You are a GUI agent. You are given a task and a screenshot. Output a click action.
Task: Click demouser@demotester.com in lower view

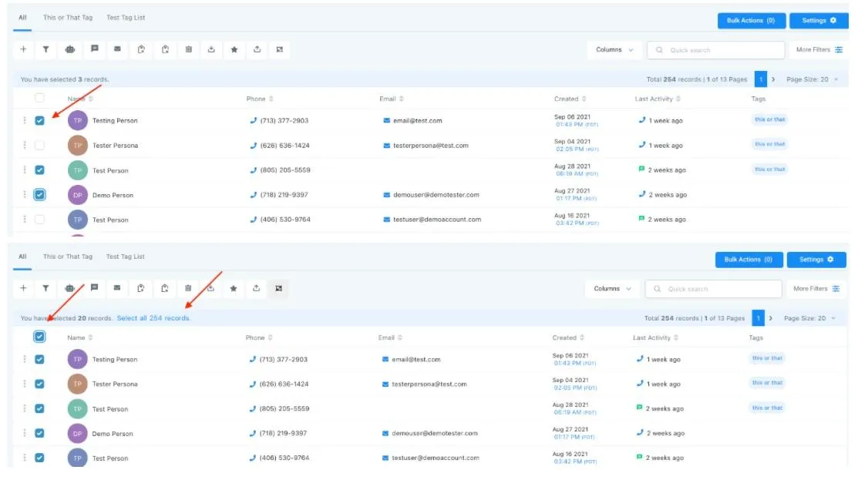pyautogui.click(x=435, y=434)
